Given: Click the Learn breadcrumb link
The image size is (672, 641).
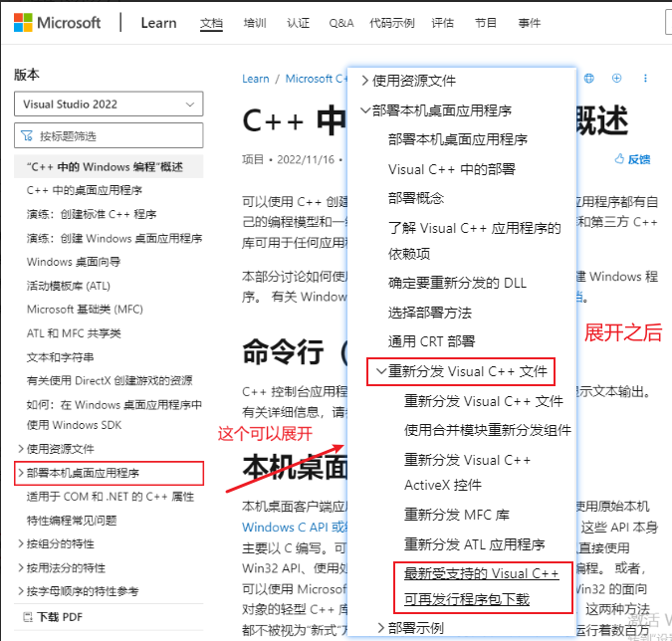Looking at the screenshot, I should (x=256, y=79).
